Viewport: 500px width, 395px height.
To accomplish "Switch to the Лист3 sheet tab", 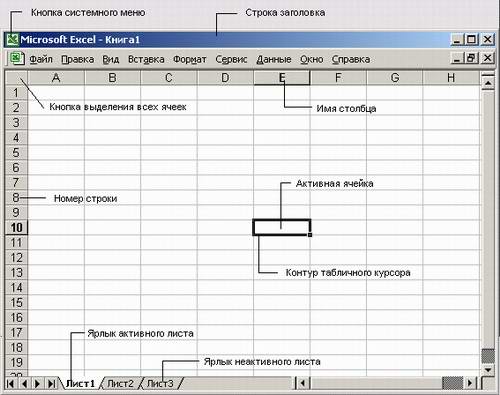I will pos(160,383).
